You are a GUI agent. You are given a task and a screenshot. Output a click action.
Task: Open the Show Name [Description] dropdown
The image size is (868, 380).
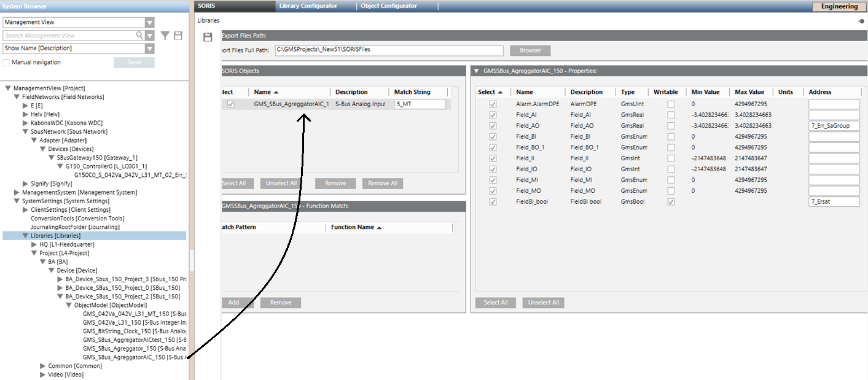click(x=150, y=48)
